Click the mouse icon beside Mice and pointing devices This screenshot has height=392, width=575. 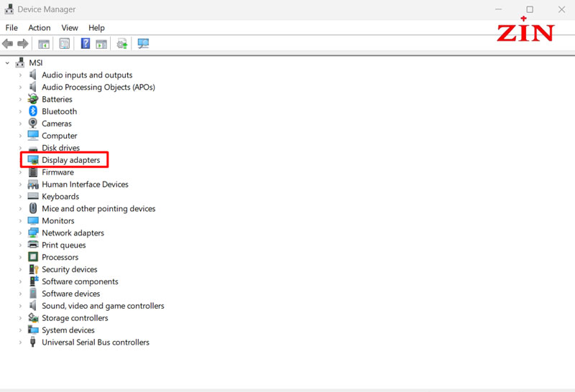(33, 208)
